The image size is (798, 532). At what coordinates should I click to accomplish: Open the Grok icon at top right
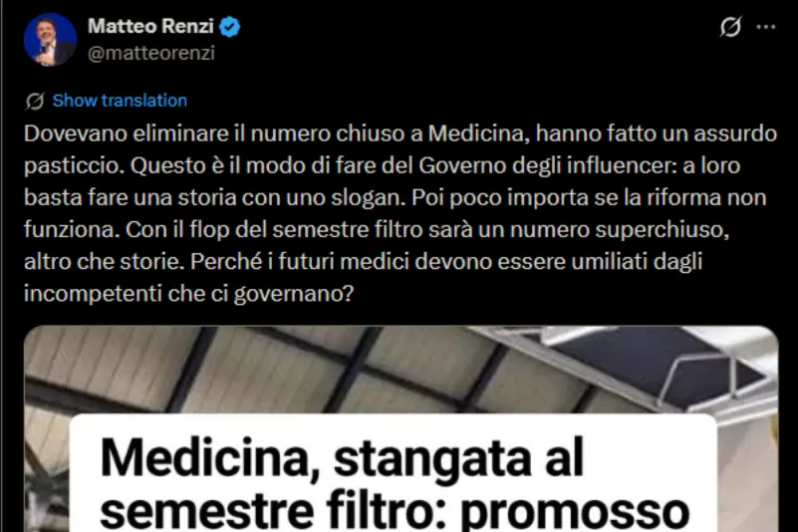coord(730,27)
